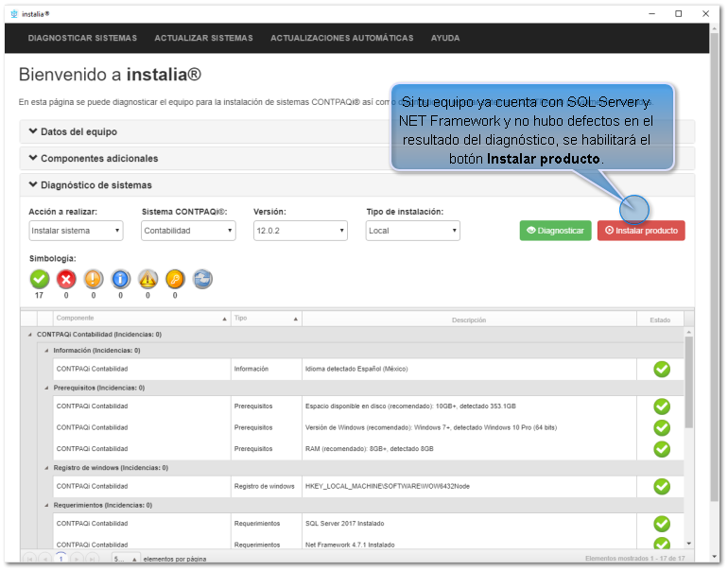728x571 pixels.
Task: Click the yellow warning triangle symbology icon
Action: [x=148, y=279]
